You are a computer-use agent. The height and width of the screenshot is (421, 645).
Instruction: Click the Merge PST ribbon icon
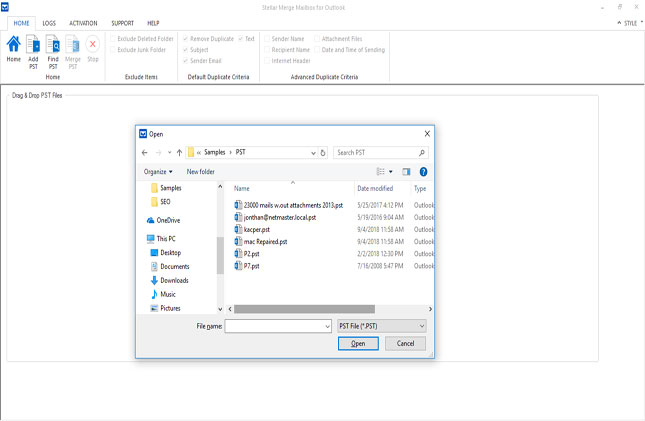point(73,44)
